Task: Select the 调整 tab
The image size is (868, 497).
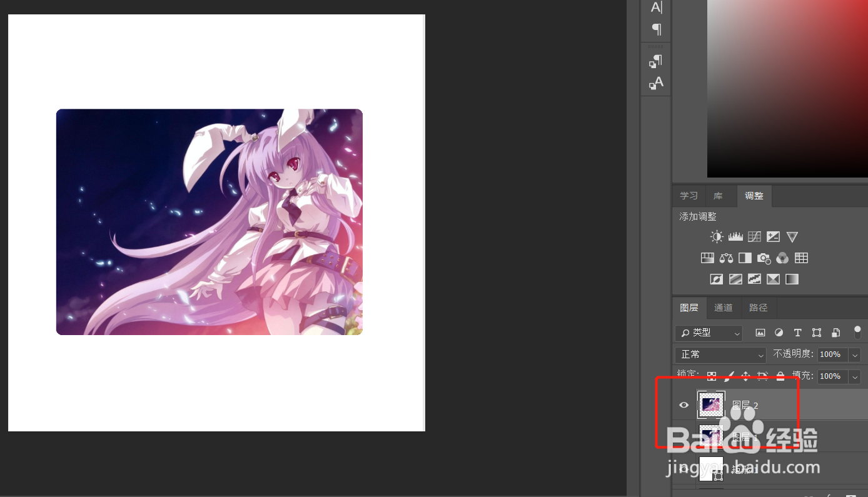Action: (x=754, y=196)
